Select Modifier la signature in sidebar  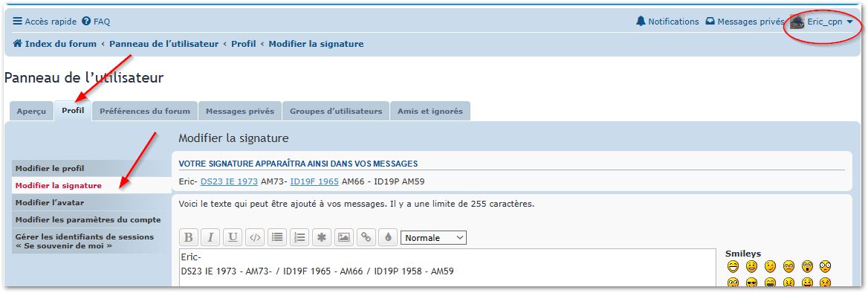tap(91, 186)
